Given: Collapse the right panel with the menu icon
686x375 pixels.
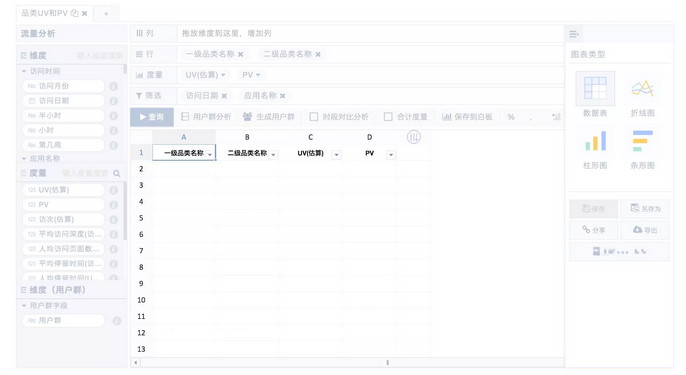Looking at the screenshot, I should 574,34.
